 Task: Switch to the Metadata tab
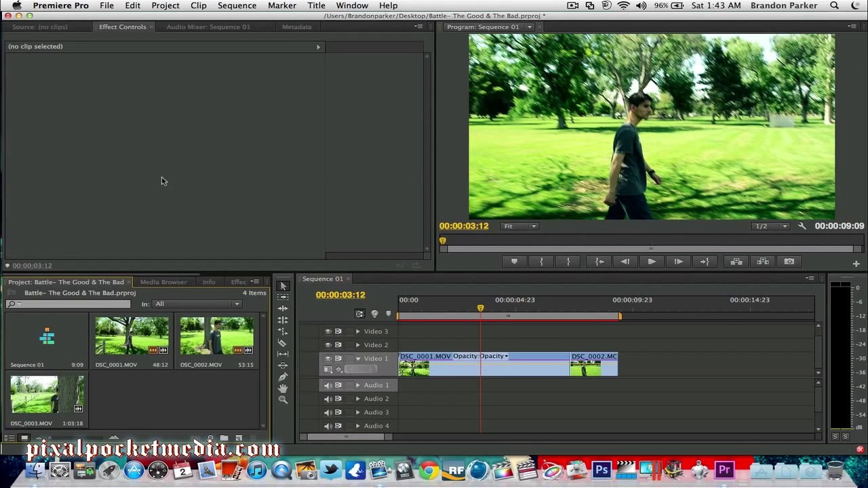(297, 27)
